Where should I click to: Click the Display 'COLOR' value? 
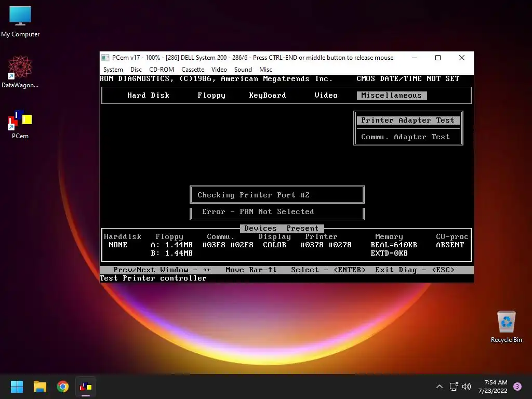click(x=274, y=245)
